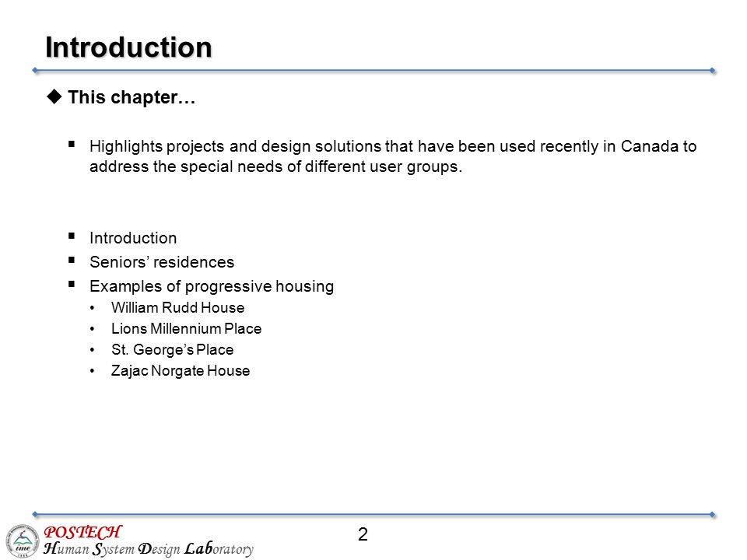Click the round IME logo emblem
747x560 pixels.
[x=23, y=541]
